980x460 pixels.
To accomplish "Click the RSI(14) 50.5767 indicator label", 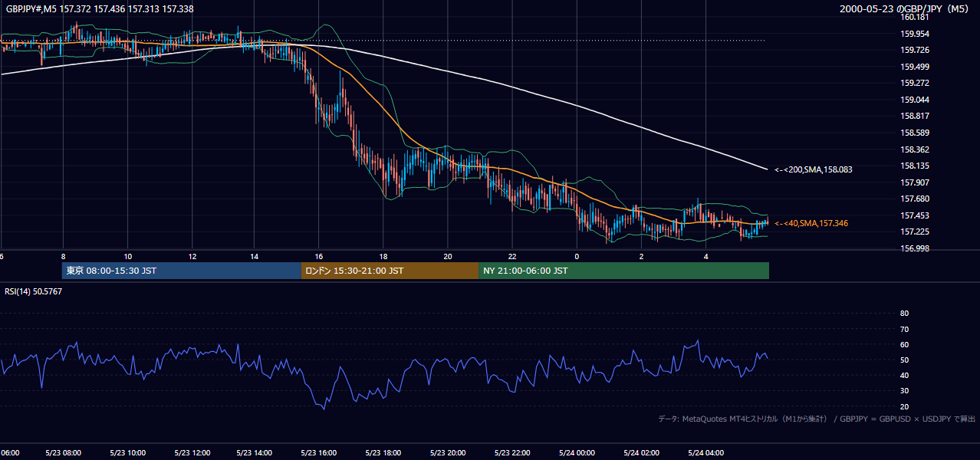I will (34, 291).
